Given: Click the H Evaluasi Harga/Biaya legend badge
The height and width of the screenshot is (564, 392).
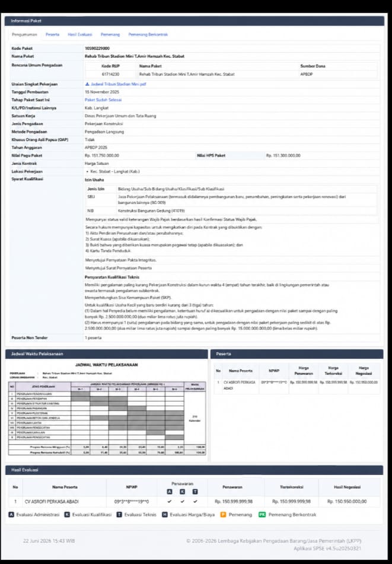Looking at the screenshot, I should coord(165,515).
